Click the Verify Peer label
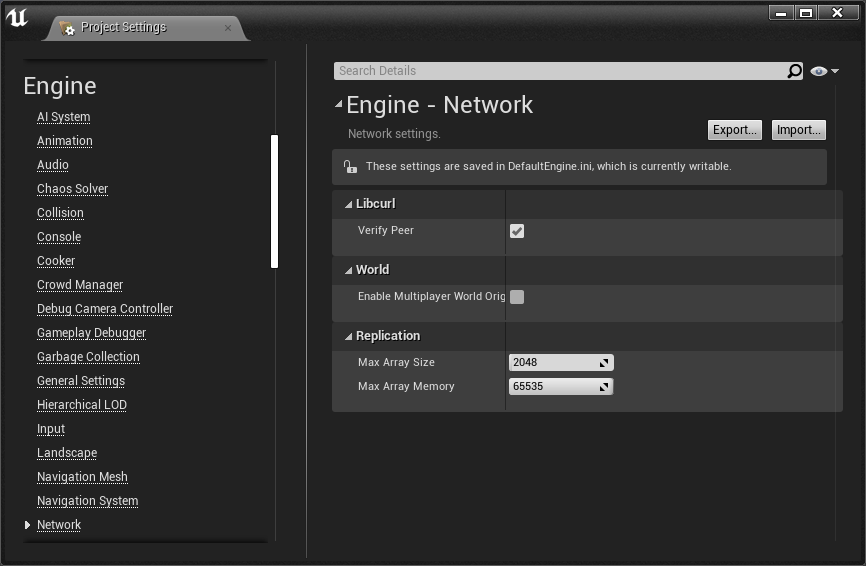The image size is (866, 566). coord(386,230)
